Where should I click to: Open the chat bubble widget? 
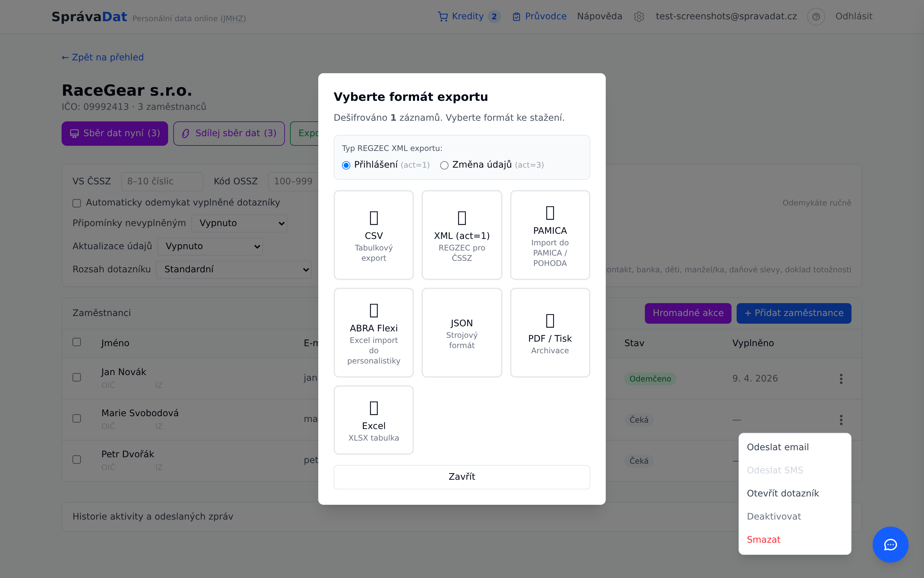point(890,544)
